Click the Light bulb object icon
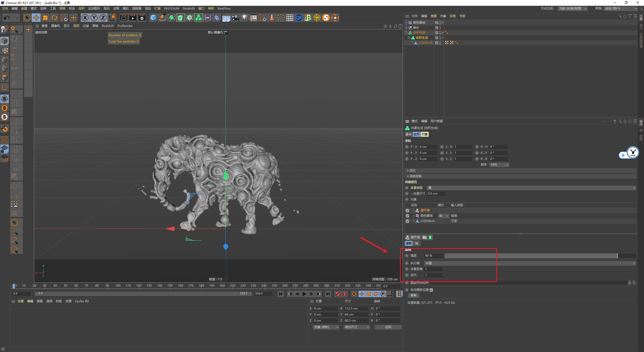 click(x=244, y=18)
